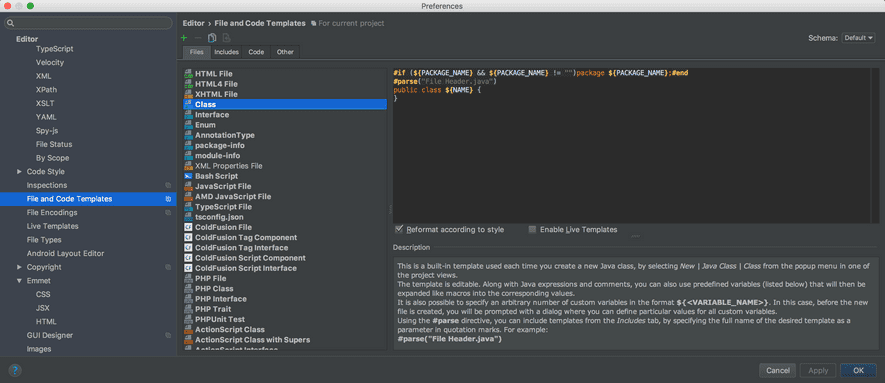Click the tsconfig.json template icon
This screenshot has width=885, height=383.
click(x=189, y=217)
